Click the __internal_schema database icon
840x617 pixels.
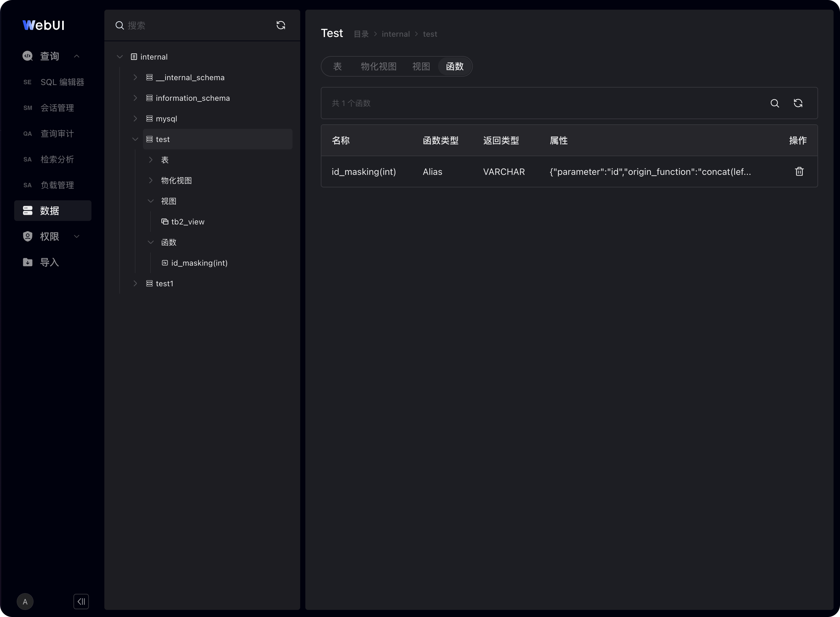point(149,77)
